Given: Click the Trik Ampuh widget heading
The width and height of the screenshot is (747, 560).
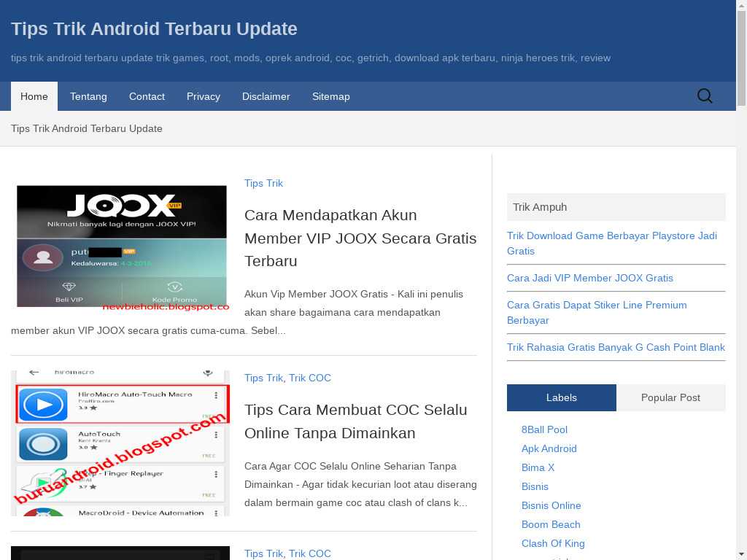Looking at the screenshot, I should point(616,207).
